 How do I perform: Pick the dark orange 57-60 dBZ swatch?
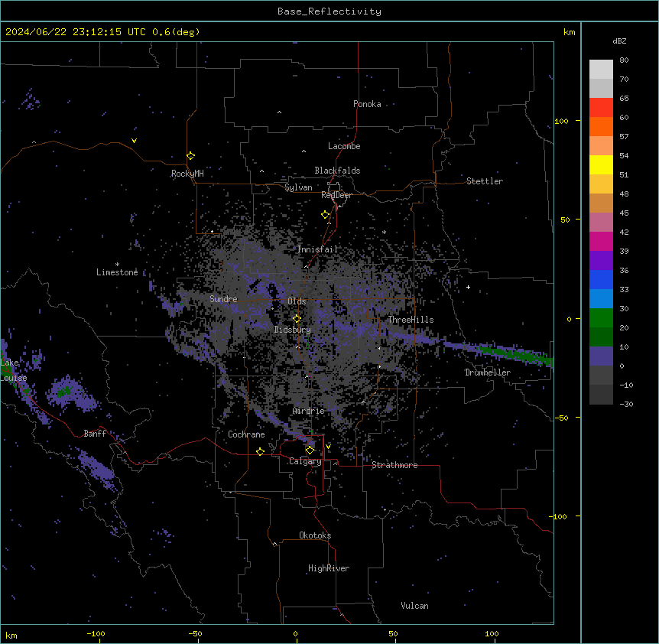point(601,126)
